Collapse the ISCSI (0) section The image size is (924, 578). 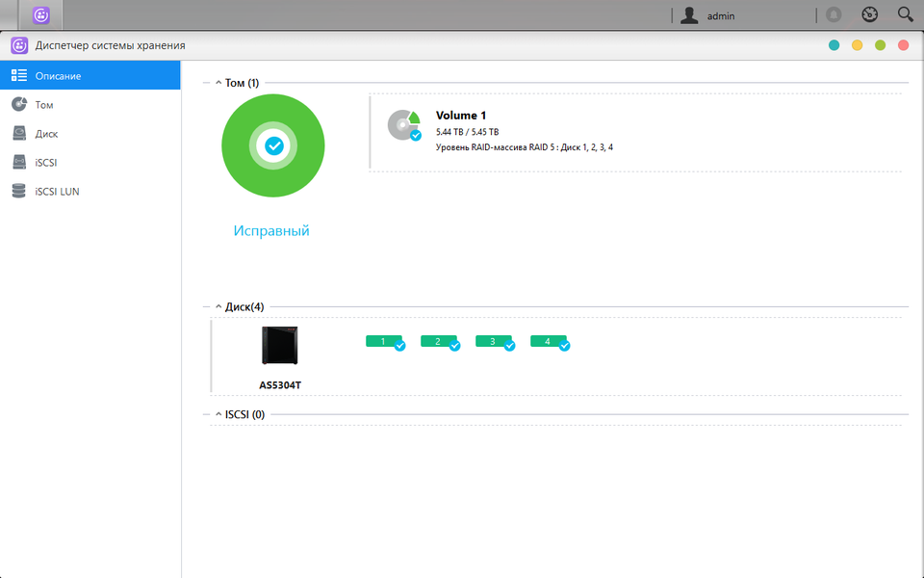[218, 414]
